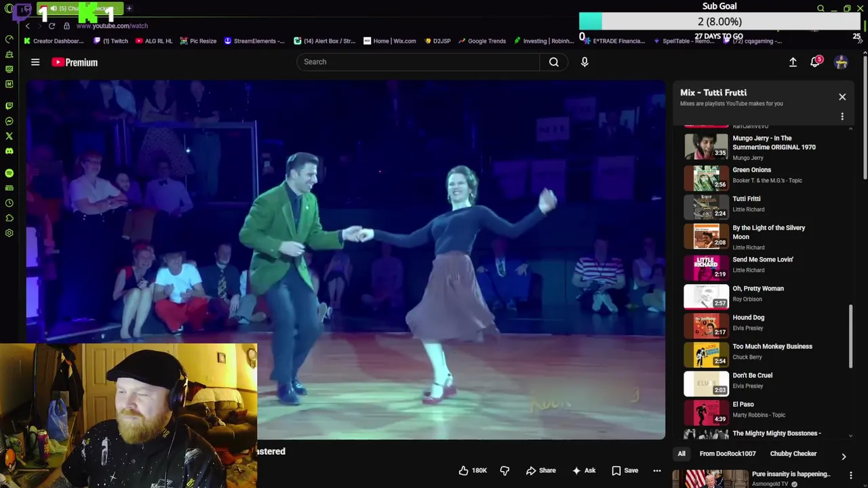
Task: Open GX Control speedometer icon in sidebar
Action: pyautogui.click(x=9, y=39)
